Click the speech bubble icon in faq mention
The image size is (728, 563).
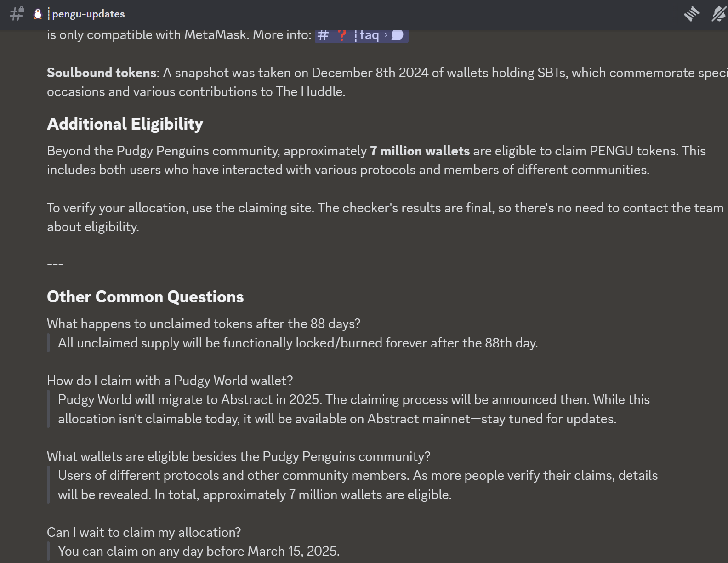tap(398, 35)
